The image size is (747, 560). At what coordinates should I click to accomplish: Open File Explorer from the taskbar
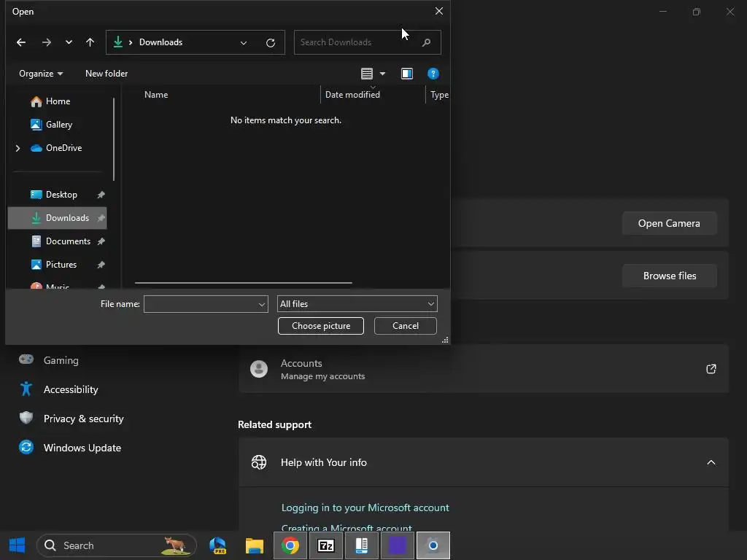(x=255, y=545)
